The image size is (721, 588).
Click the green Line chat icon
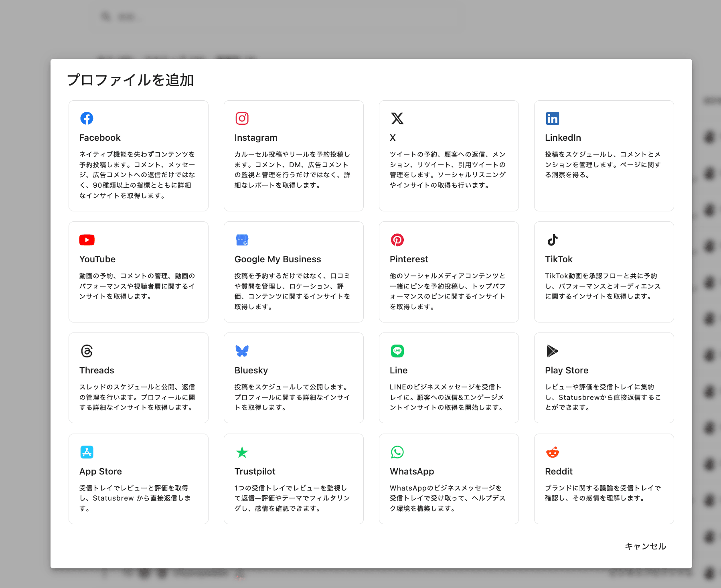click(397, 351)
